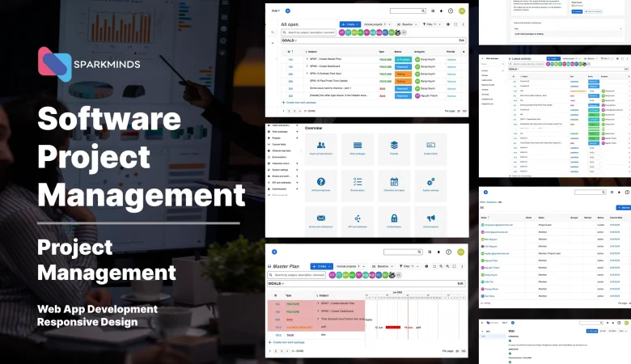Open three-dot menu in Master Plan toolbar
631x364 pixels.
click(x=462, y=266)
